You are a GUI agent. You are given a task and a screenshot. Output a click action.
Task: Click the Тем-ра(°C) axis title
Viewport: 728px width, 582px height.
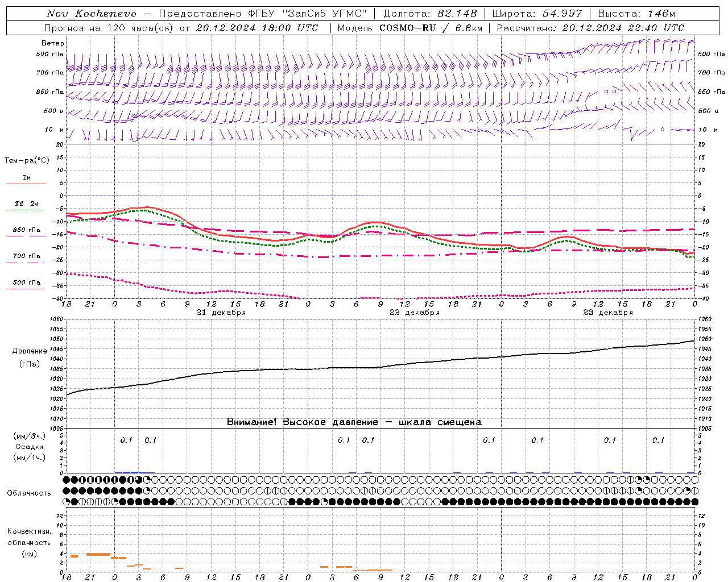(x=27, y=161)
